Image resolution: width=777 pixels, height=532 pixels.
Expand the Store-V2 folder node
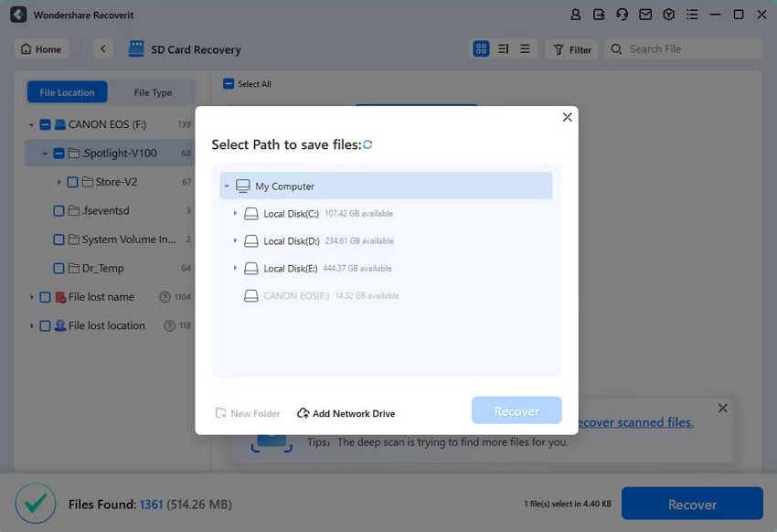tap(59, 182)
